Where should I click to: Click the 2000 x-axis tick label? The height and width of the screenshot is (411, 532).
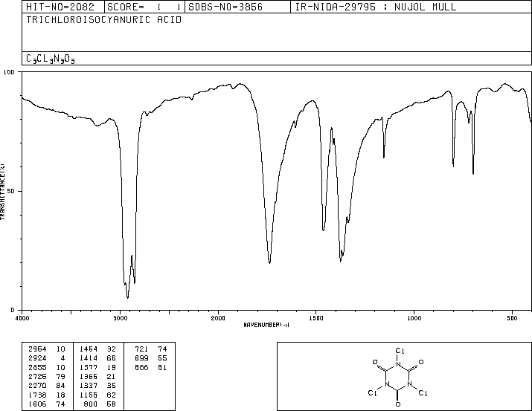[x=218, y=318]
